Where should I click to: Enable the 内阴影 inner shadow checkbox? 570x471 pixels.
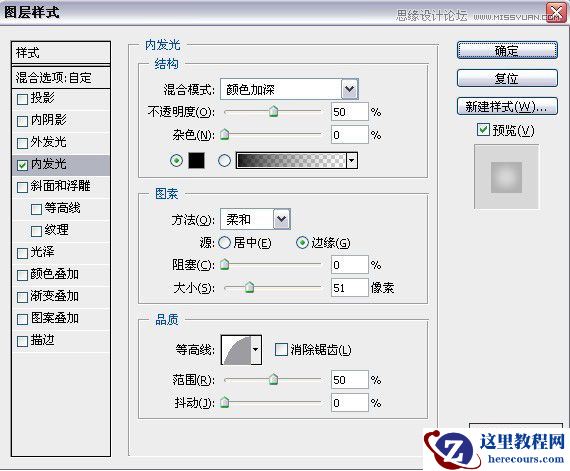(23, 121)
